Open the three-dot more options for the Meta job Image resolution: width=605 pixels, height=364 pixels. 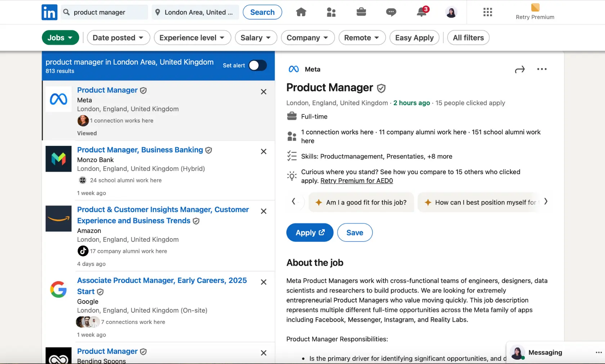tap(542, 69)
